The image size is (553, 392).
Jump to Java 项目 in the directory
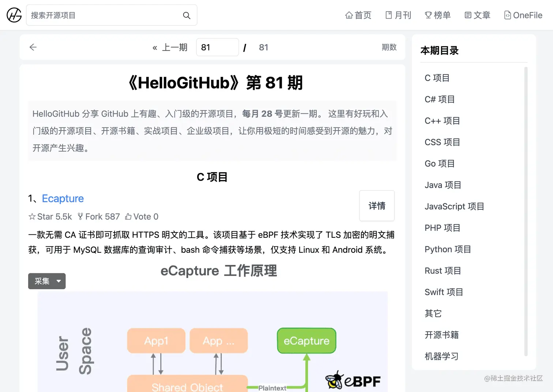tap(443, 185)
